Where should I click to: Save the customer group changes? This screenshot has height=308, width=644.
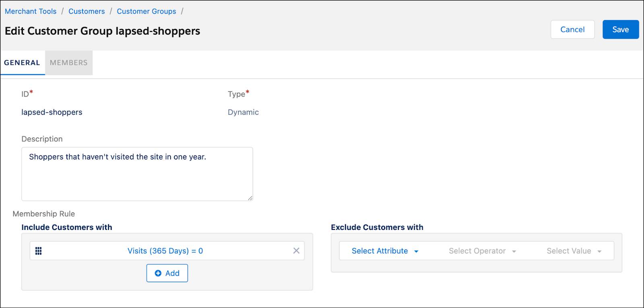pyautogui.click(x=620, y=29)
